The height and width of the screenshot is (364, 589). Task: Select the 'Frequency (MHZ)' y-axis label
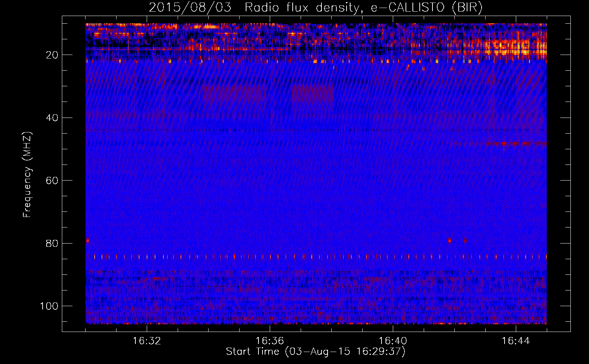point(27,174)
